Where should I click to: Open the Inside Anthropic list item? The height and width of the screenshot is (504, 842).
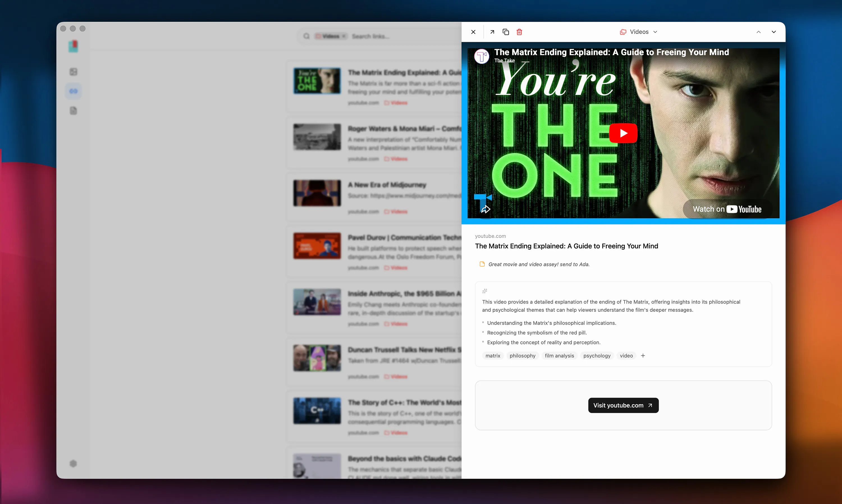tap(374, 308)
